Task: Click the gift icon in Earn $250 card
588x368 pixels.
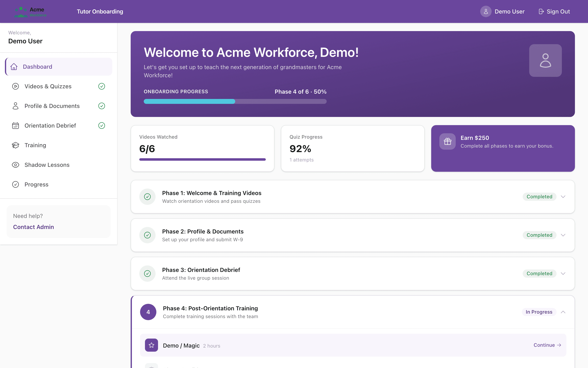Action: click(x=447, y=141)
